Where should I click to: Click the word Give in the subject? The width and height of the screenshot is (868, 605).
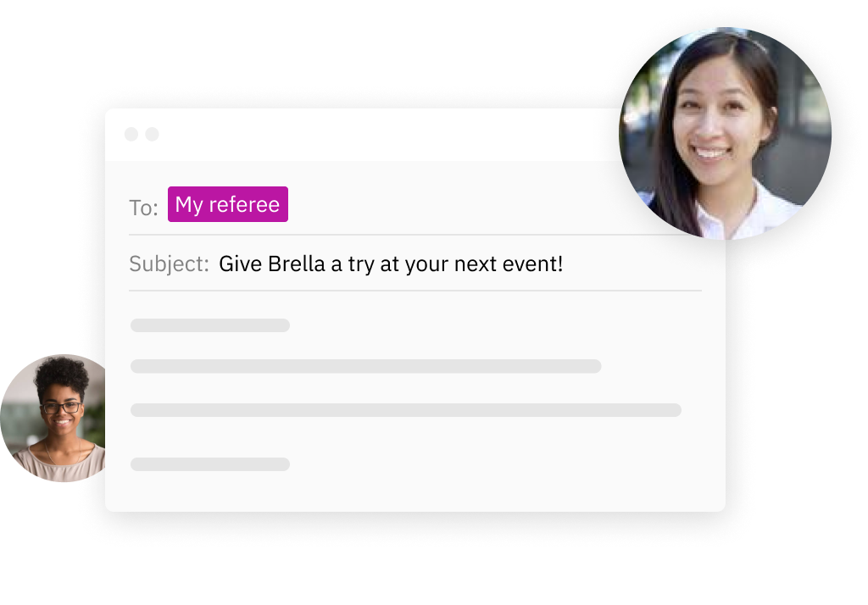pyautogui.click(x=240, y=264)
